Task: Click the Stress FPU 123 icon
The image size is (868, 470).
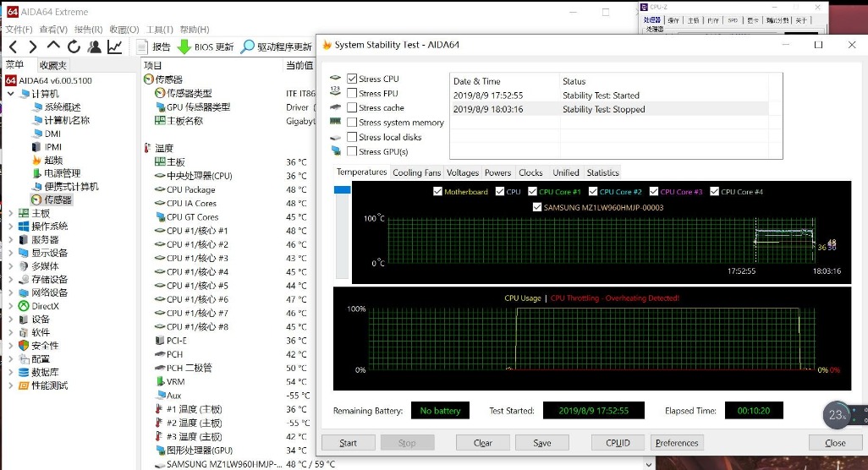Action: pos(336,90)
